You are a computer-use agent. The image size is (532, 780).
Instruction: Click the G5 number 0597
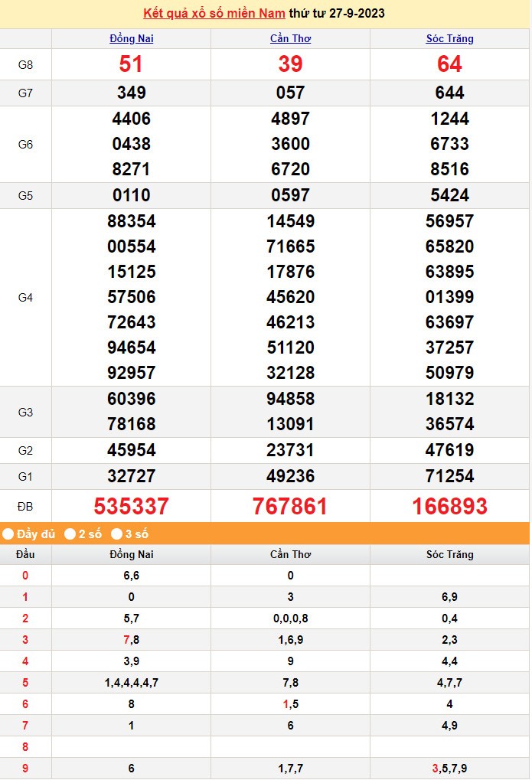290,195
